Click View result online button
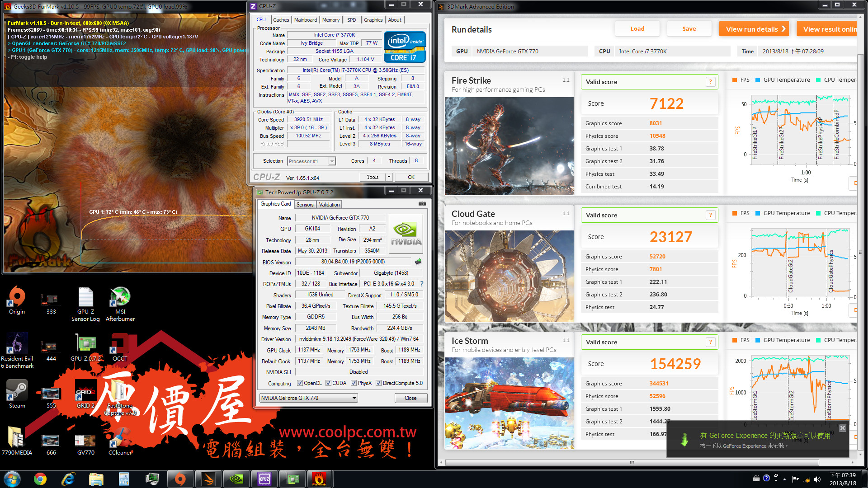Screen dimensions: 868x488 click(827, 29)
